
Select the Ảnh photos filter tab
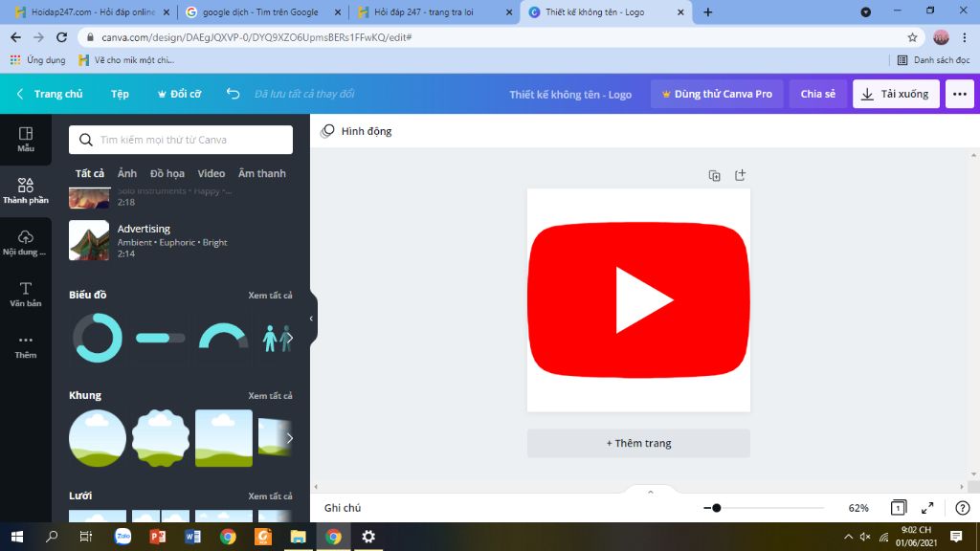click(x=127, y=174)
